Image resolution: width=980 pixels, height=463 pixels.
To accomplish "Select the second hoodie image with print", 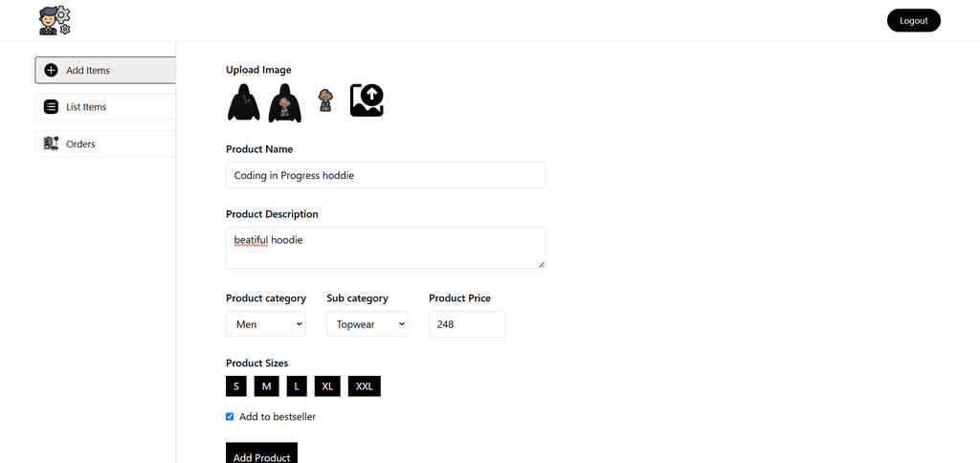I will click(x=285, y=102).
